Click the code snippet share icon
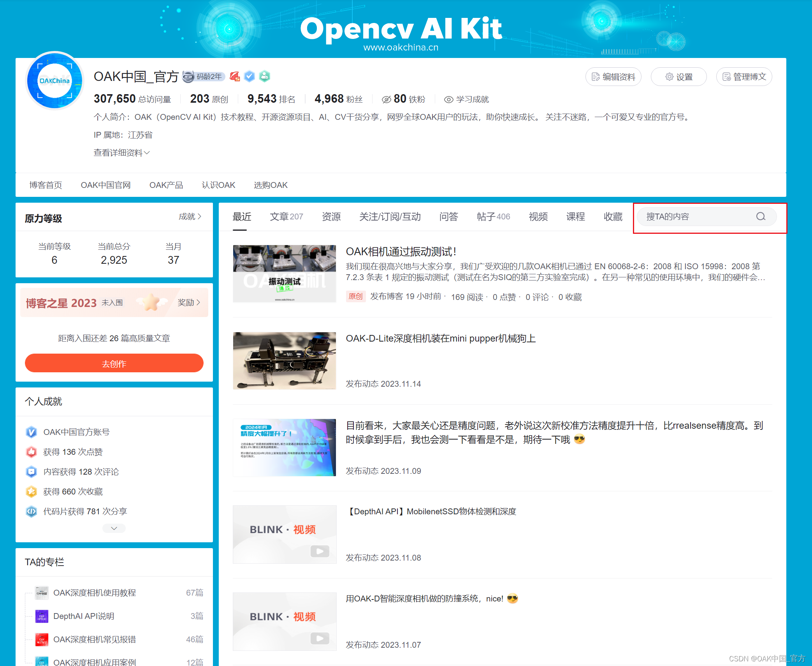The width and height of the screenshot is (812, 666). pos(32,512)
